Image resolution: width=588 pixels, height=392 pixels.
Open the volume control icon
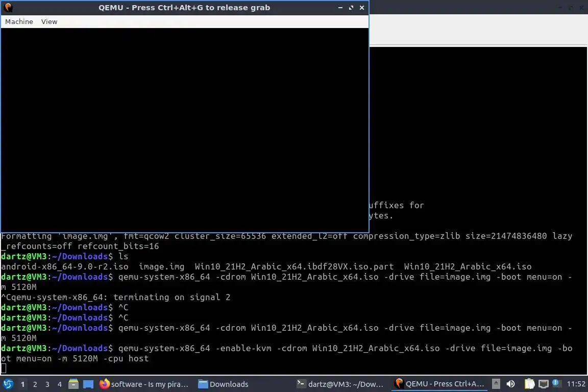(x=510, y=384)
